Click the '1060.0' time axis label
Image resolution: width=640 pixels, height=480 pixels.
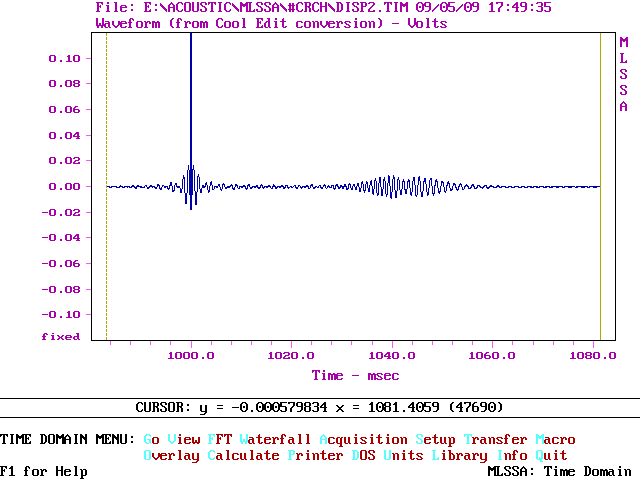[x=492, y=356]
